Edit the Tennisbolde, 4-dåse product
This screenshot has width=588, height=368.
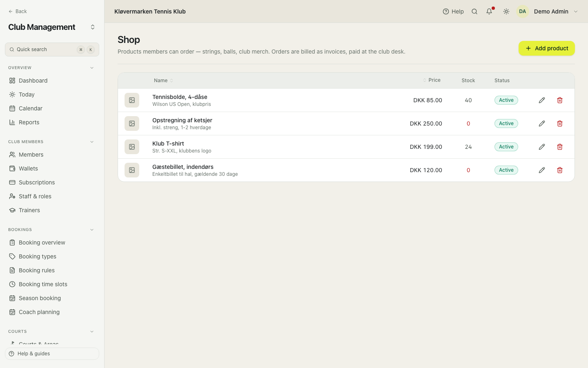542,100
